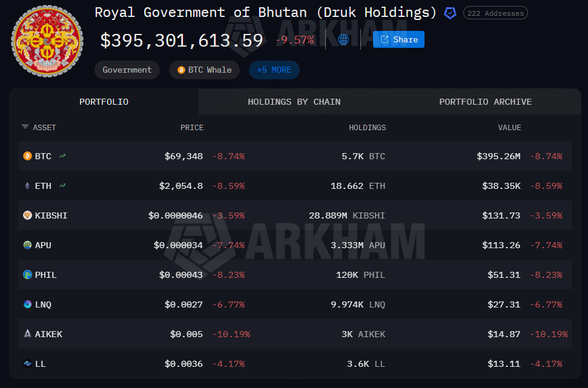The width and height of the screenshot is (588, 388).
Task: Click the 5.7K BTC holdings cell
Action: coord(363,156)
